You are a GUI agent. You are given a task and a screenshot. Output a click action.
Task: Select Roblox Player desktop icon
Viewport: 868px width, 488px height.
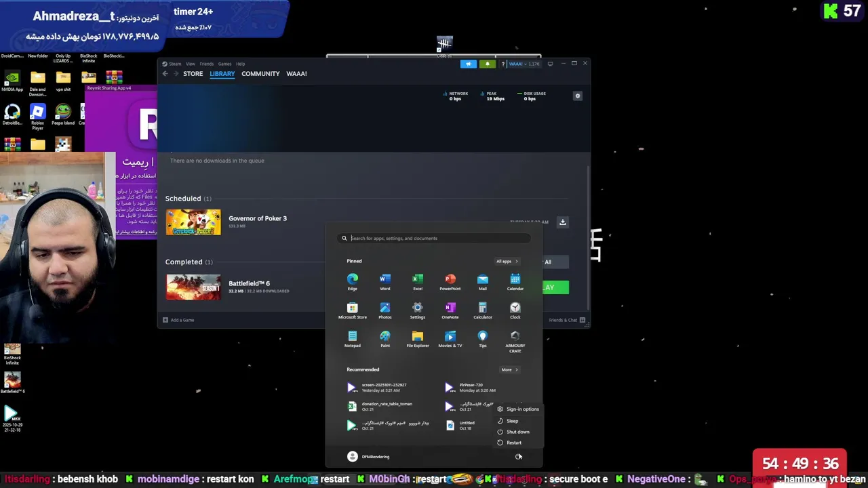(x=37, y=117)
